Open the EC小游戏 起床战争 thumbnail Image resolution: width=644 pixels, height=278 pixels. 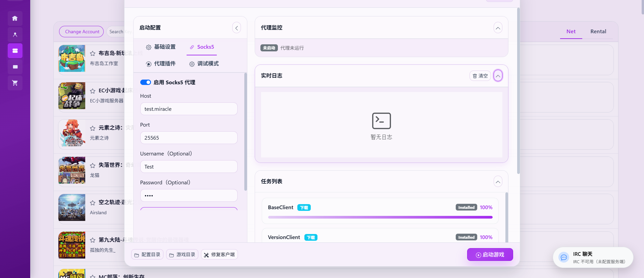(x=72, y=96)
